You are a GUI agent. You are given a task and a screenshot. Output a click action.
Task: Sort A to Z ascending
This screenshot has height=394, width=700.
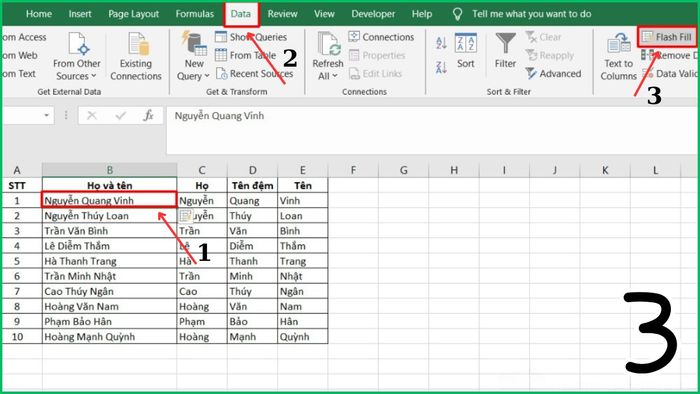point(441,43)
